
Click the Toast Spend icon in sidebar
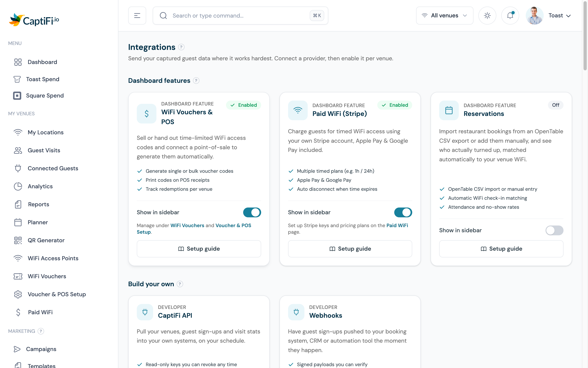17,79
